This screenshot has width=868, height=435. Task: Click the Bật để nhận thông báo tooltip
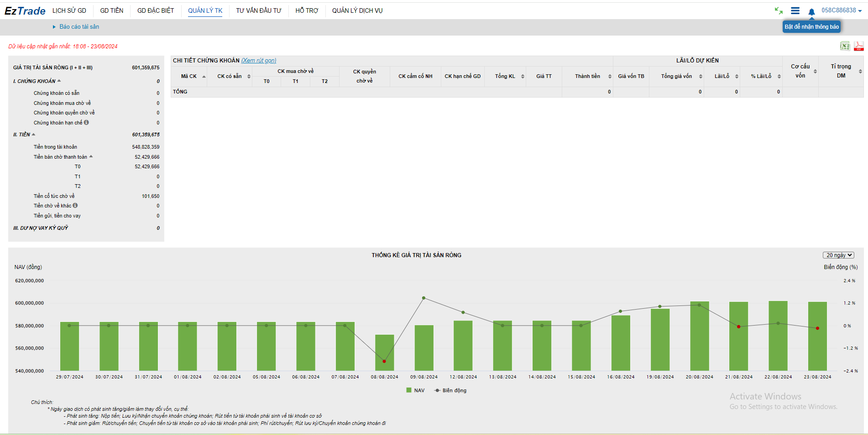coord(812,27)
